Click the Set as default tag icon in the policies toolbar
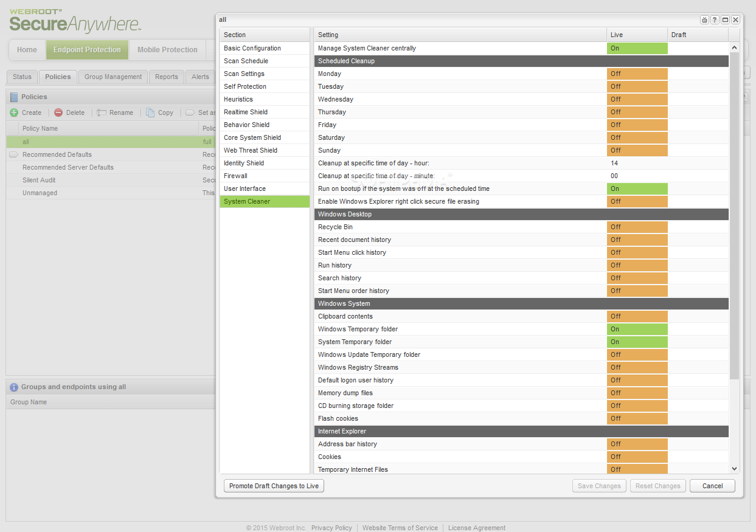Screen dimensions: 756x532 (x=190, y=112)
